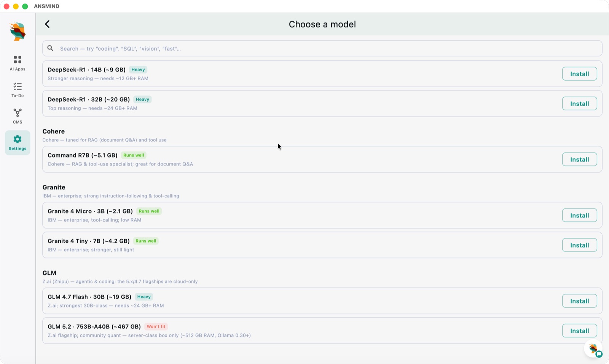Click the Granite section heading
This screenshot has height=364, width=609.
point(54,187)
